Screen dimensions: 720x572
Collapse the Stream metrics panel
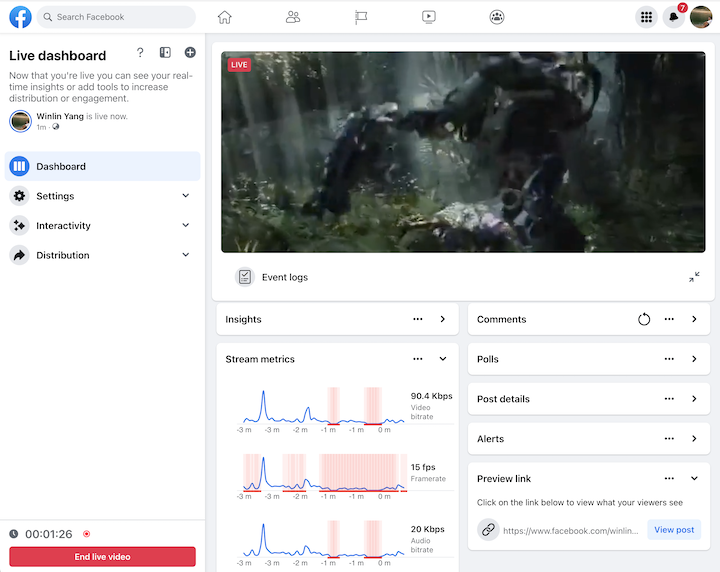click(443, 359)
